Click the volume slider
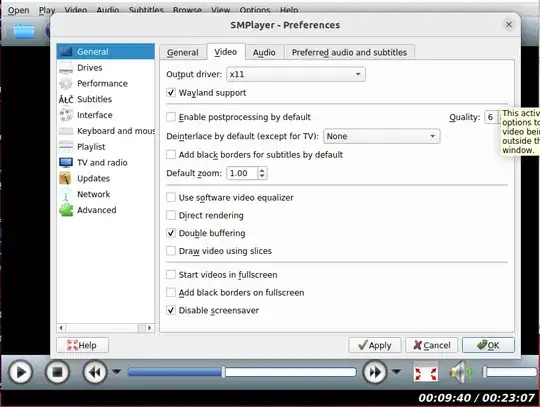540x407 pixels. tap(510, 372)
